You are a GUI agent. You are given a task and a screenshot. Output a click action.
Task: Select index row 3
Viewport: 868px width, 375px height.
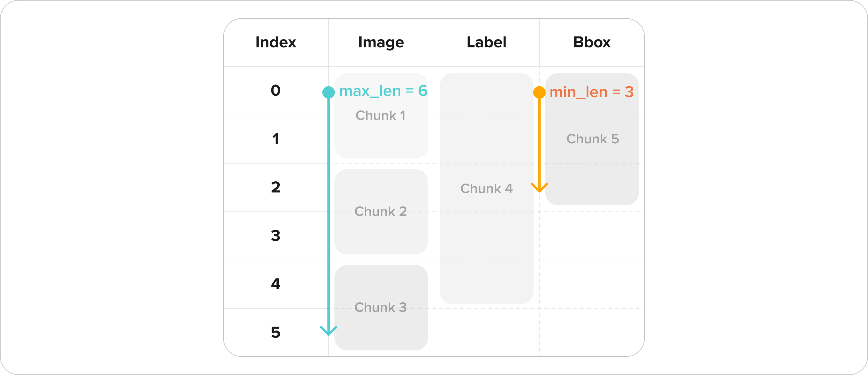click(276, 236)
